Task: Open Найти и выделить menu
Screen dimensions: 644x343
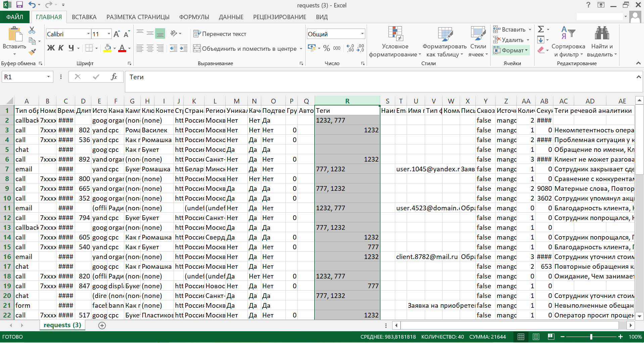Action: tap(602, 41)
